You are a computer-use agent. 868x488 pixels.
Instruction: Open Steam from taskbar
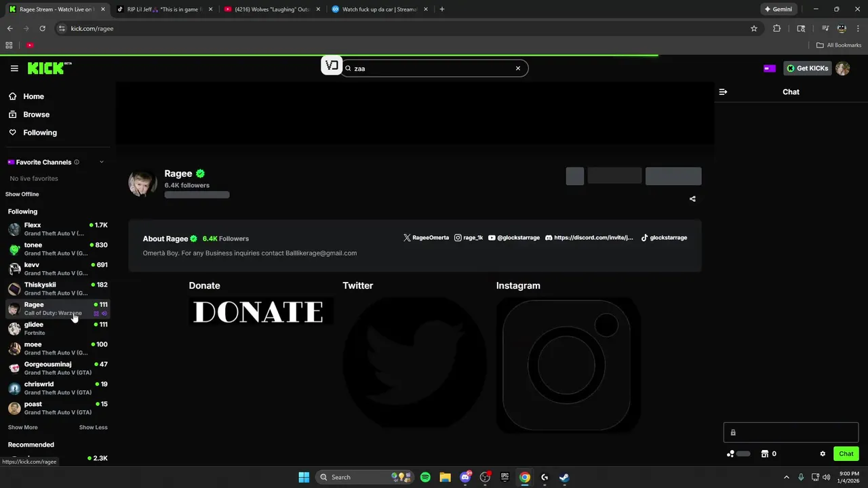click(564, 477)
